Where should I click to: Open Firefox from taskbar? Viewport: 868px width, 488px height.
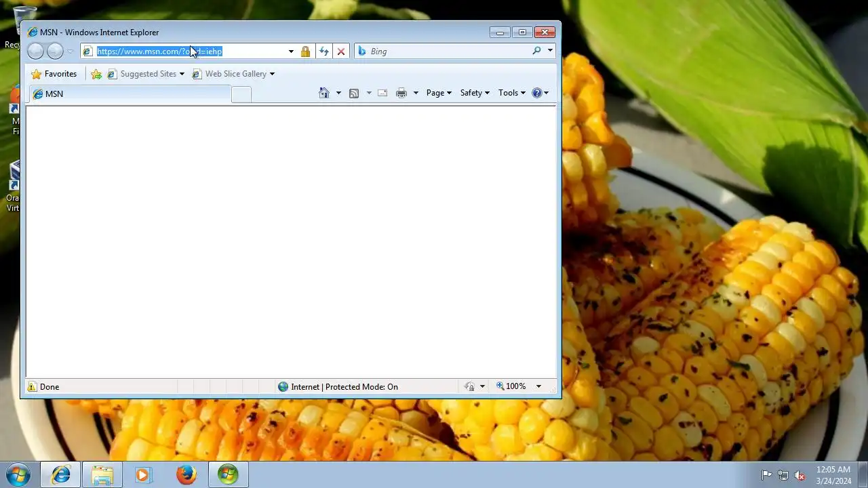pyautogui.click(x=186, y=474)
